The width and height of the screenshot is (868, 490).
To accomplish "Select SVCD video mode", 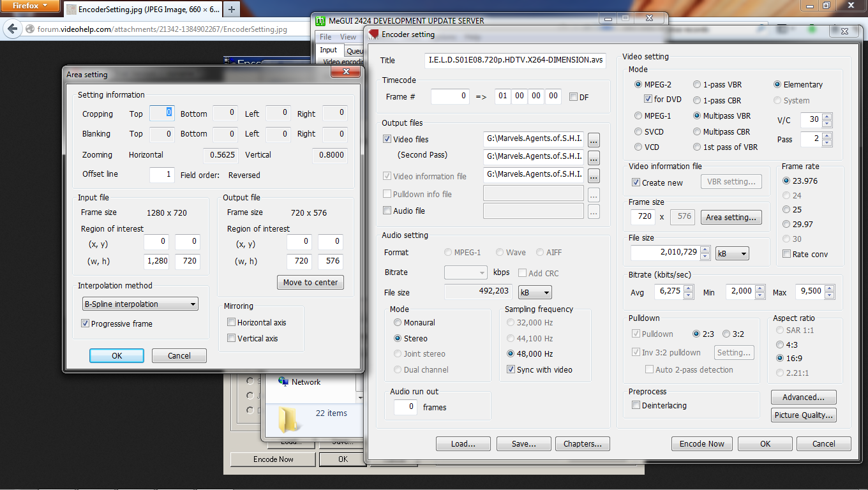I will (638, 131).
